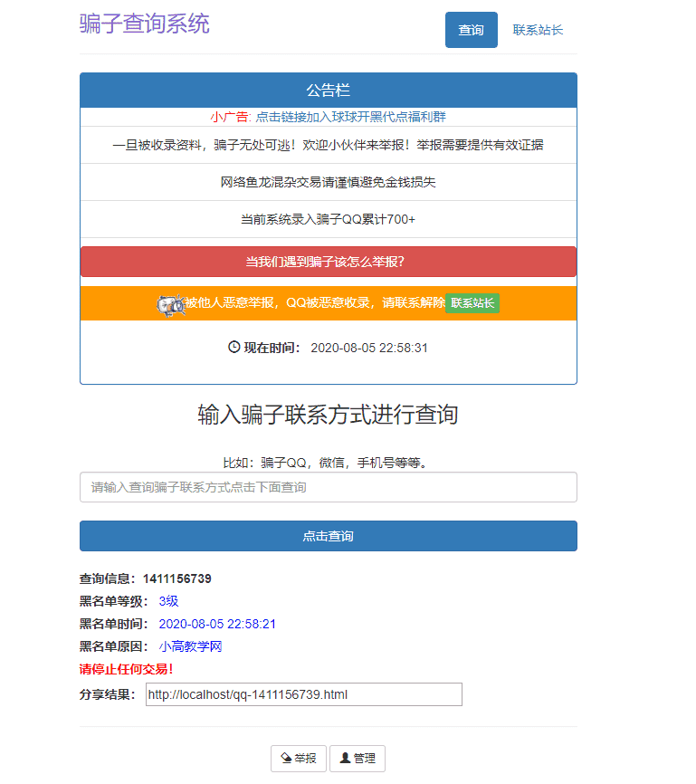Click the notice 当前系统录入骗子QQ累计700+
This screenshot has height=784, width=696.
(x=328, y=219)
